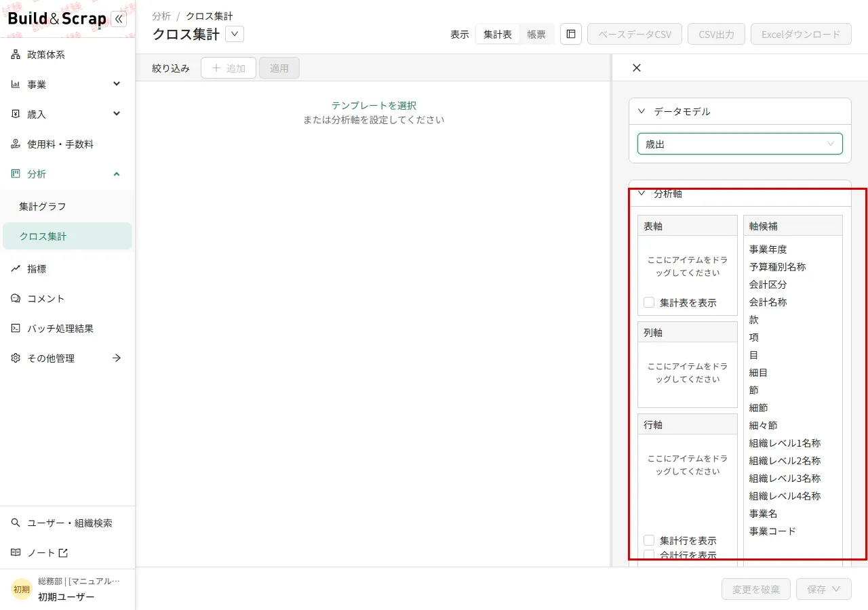Click the 事業 bar chart icon
The width and height of the screenshot is (868, 610).
pos(16,85)
